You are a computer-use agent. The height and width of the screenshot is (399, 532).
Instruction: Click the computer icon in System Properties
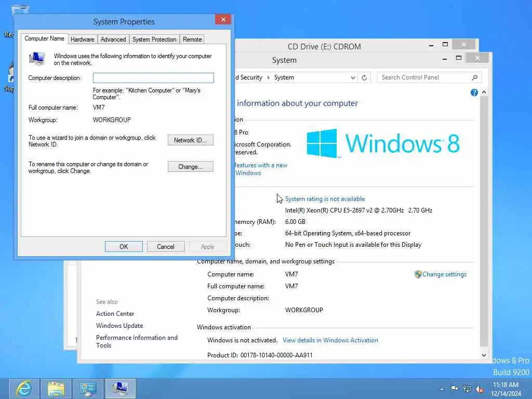pos(37,59)
